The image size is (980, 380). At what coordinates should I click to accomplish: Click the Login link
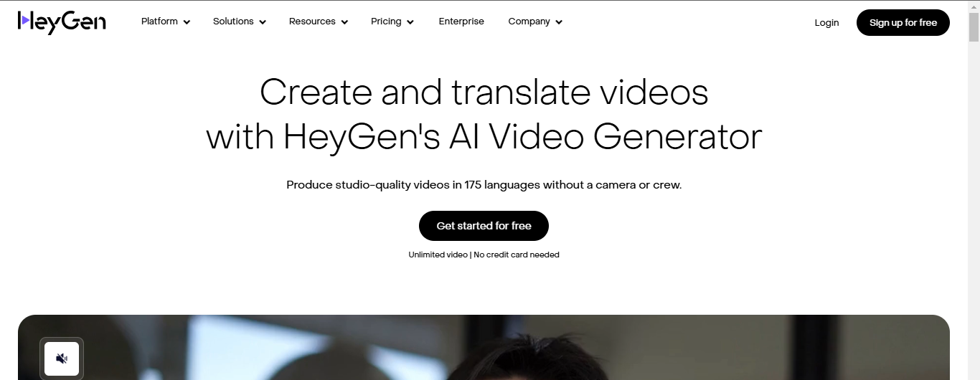tap(826, 22)
